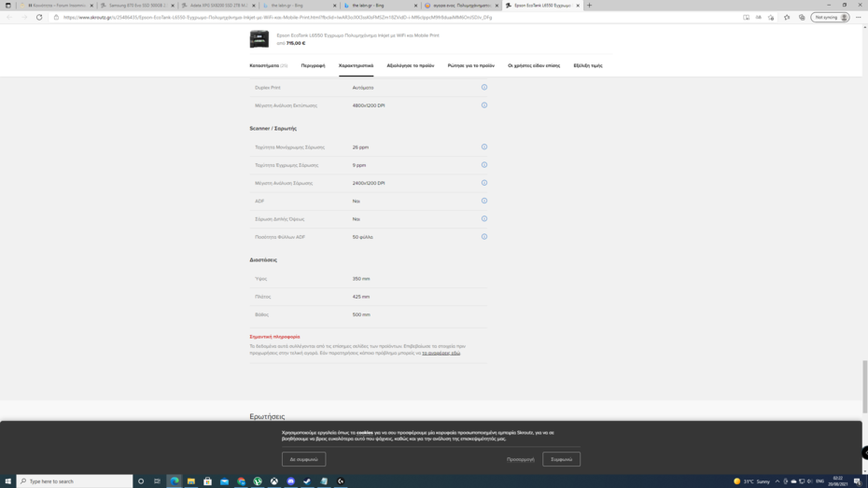The width and height of the screenshot is (868, 488).
Task: Open Ρώτησε για το προϊόν tab
Action: (471, 65)
